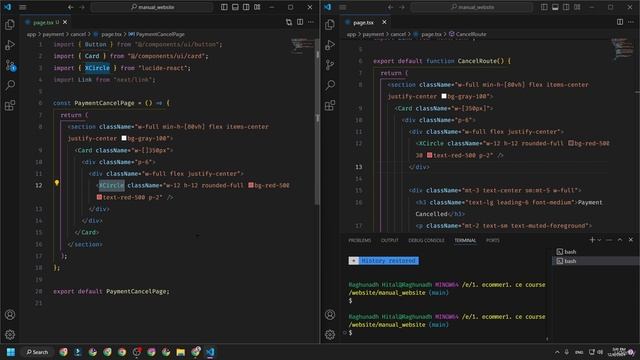Select second bash terminal in list
This screenshot has width=640, height=360.
coord(595,261)
